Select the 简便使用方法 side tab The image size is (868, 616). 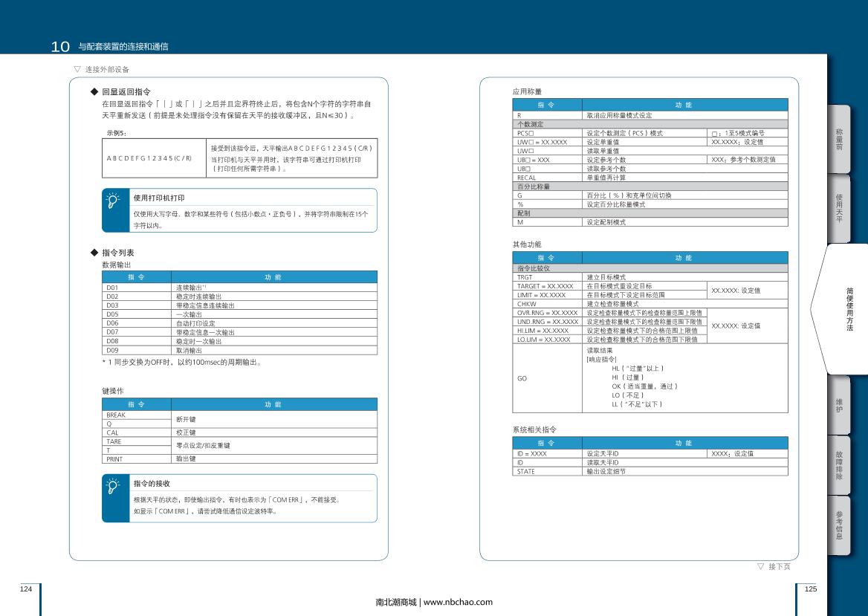coord(849,308)
